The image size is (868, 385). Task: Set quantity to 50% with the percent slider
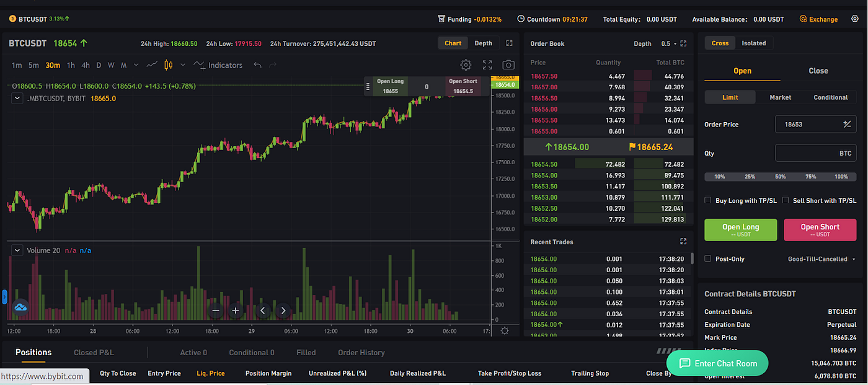pos(780,177)
